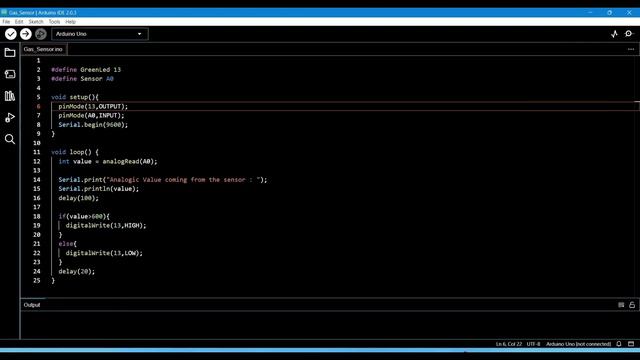Click the else{ line
The image size is (640, 360).
[67, 244]
